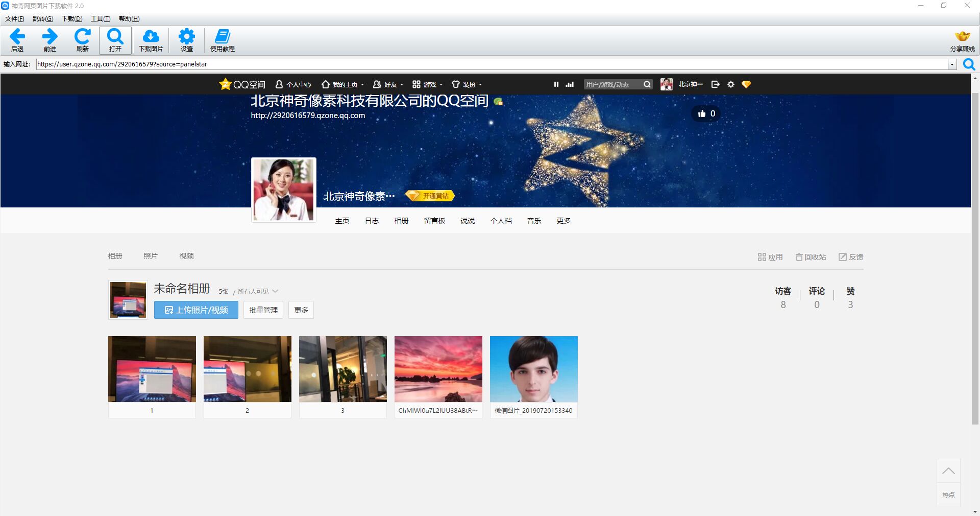Click 上传照片/视频 button

point(196,310)
